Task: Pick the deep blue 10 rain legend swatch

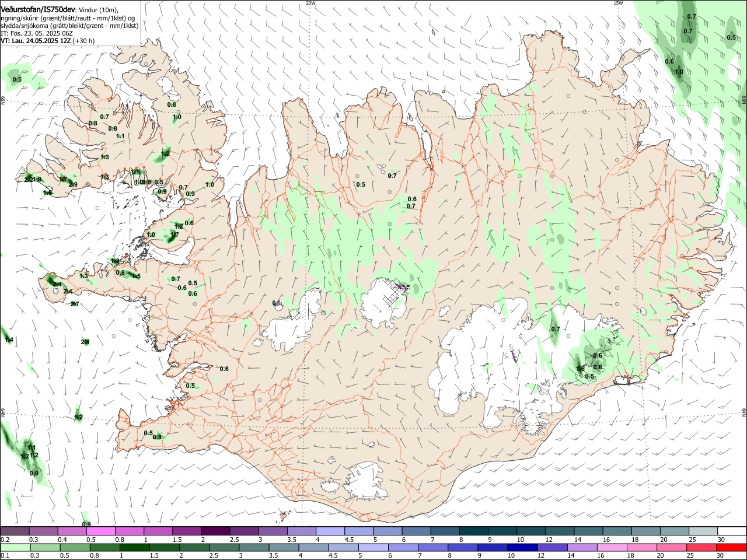Action: (x=522, y=548)
